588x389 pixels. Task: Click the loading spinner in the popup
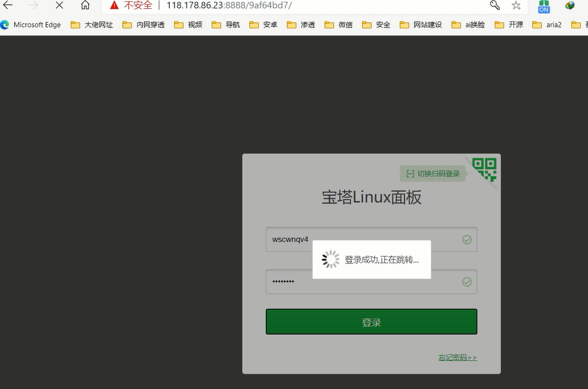point(331,259)
